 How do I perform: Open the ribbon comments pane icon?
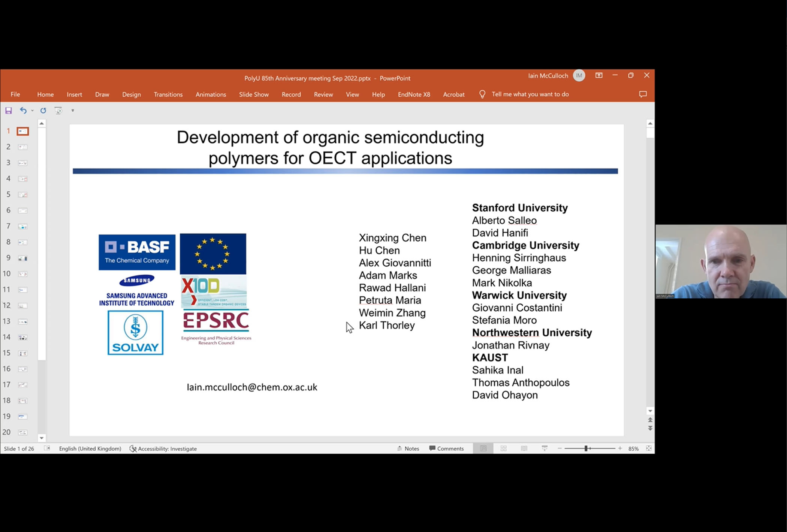[x=643, y=94]
